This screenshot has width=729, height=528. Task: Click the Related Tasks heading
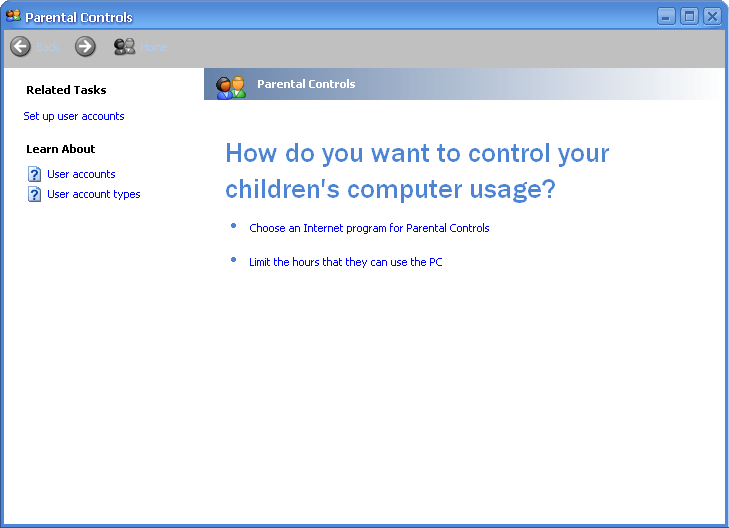click(x=66, y=90)
